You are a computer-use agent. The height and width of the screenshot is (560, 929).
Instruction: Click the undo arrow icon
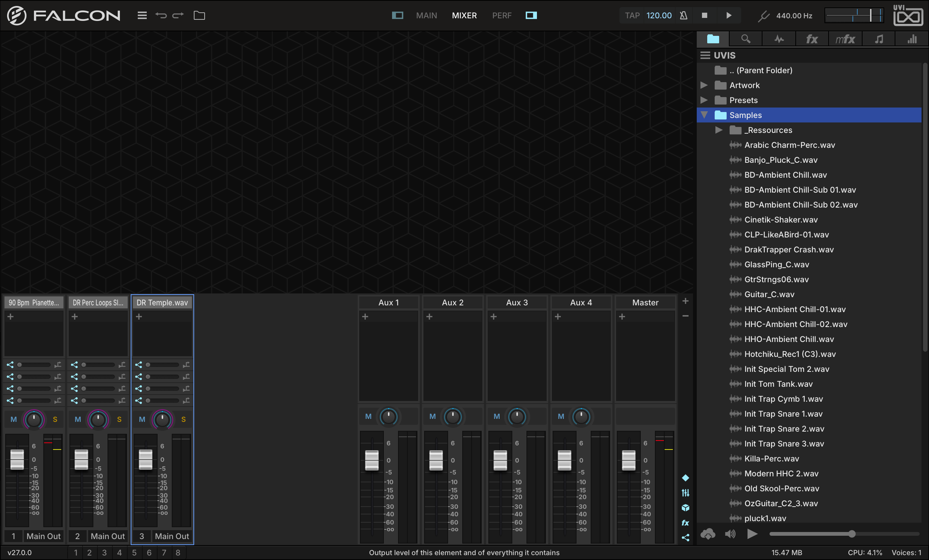(x=161, y=15)
